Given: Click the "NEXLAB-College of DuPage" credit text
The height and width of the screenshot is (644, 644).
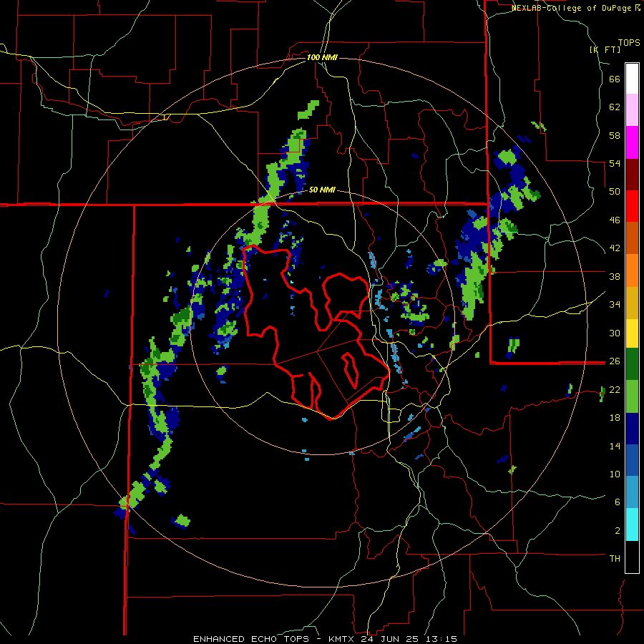Looking at the screenshot, I should [x=571, y=8].
